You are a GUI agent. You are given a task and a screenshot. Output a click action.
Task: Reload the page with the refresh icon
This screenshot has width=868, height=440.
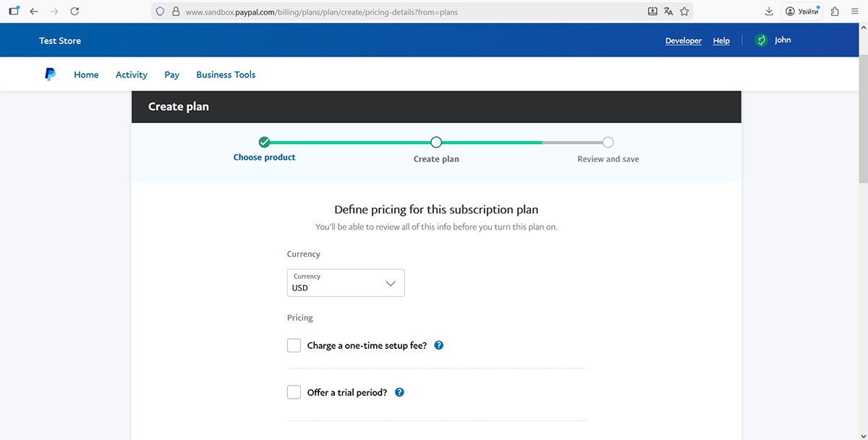coord(75,12)
